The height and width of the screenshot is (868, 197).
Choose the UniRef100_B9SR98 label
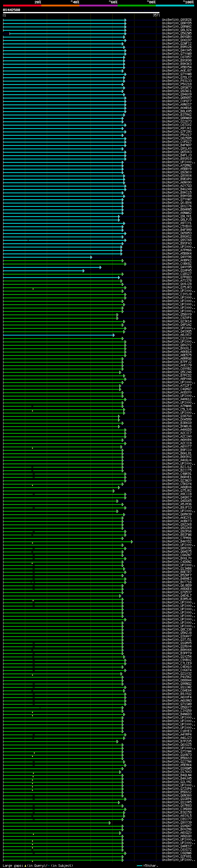pos(177,60)
